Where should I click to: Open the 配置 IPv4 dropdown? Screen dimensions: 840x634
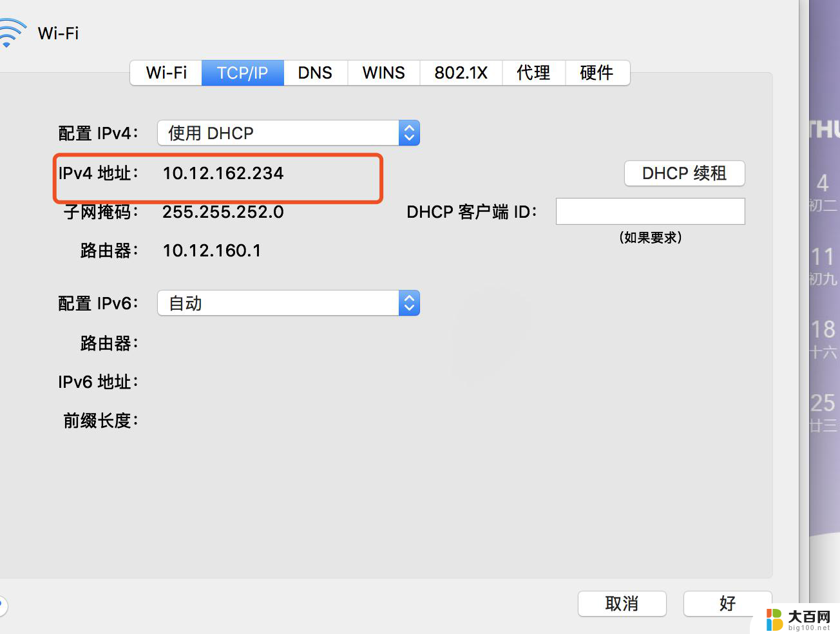tap(289, 133)
